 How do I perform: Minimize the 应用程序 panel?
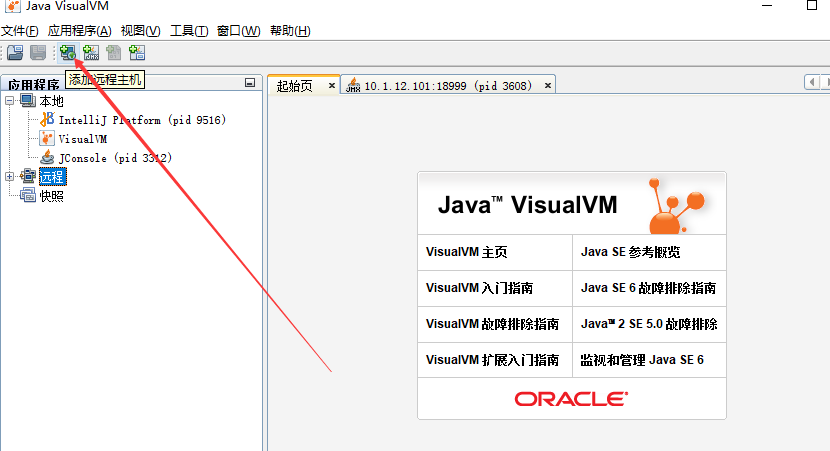pyautogui.click(x=250, y=83)
